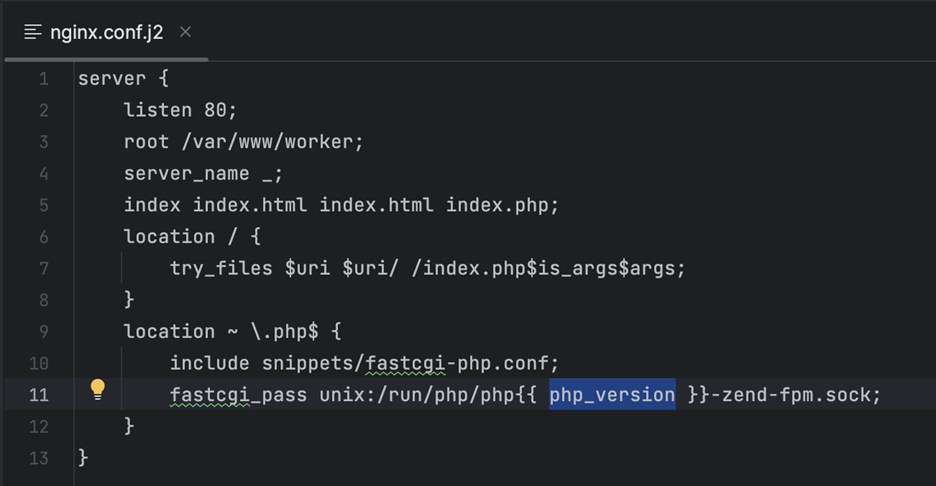Select the nginx.conf.j2 editor tab
Image resolution: width=936 pixels, height=486 pixels.
pos(108,32)
